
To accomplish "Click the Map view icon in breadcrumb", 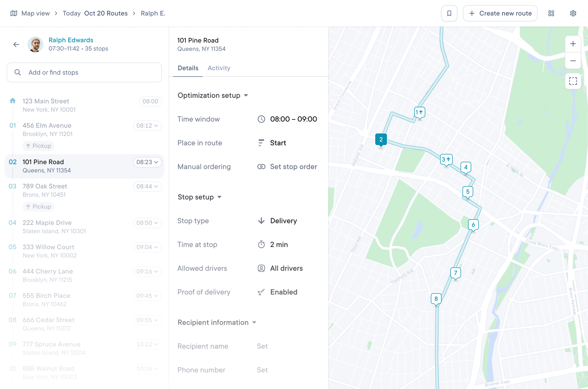I will (x=14, y=13).
